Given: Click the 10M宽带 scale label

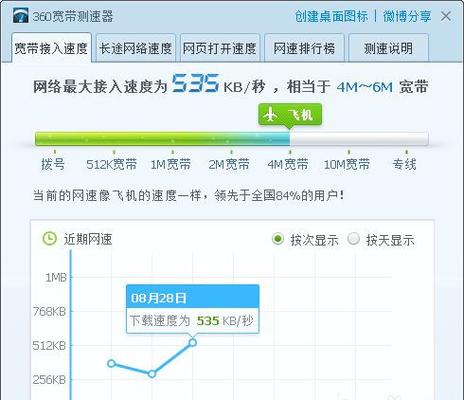Looking at the screenshot, I should click(347, 164).
